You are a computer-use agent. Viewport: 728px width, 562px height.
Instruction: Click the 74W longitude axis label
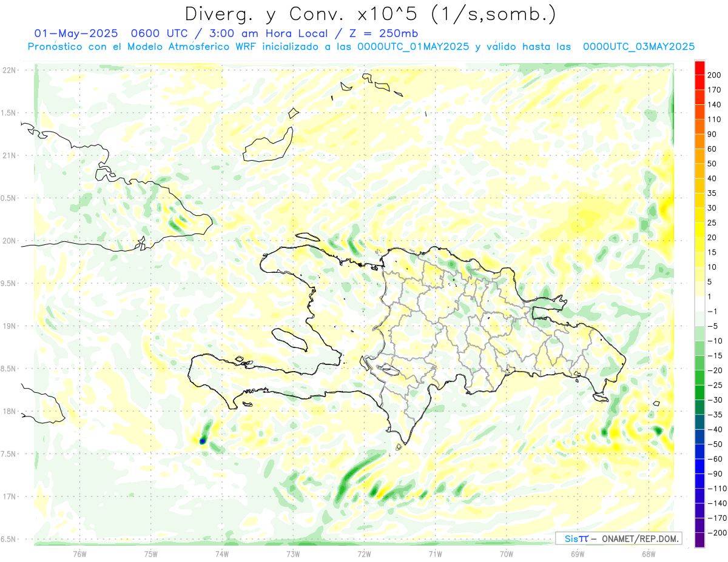[x=222, y=554]
